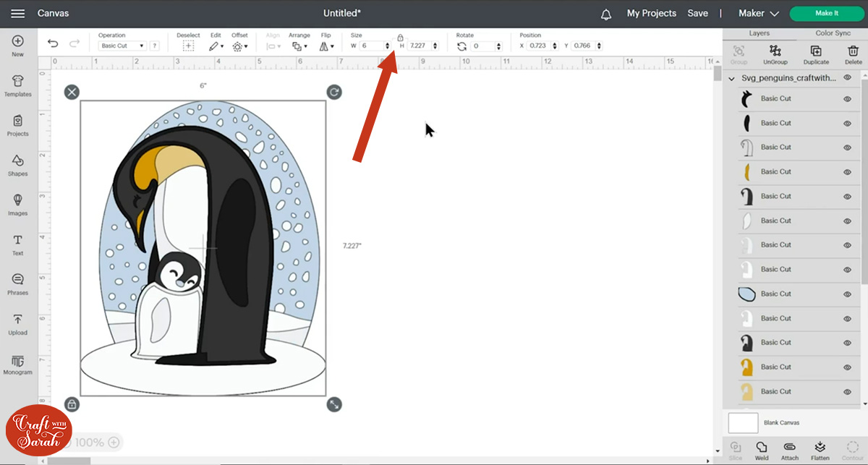The height and width of the screenshot is (465, 868).
Task: Open the hamburger main menu
Action: (18, 14)
